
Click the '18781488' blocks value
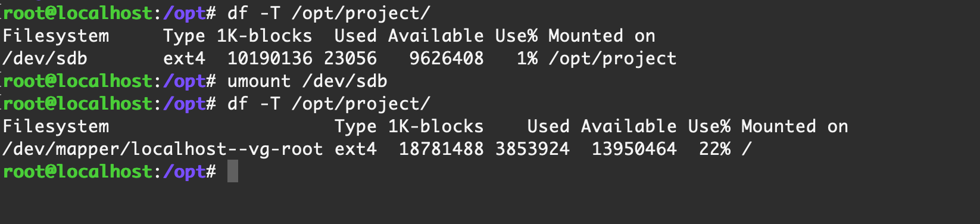[441, 149]
